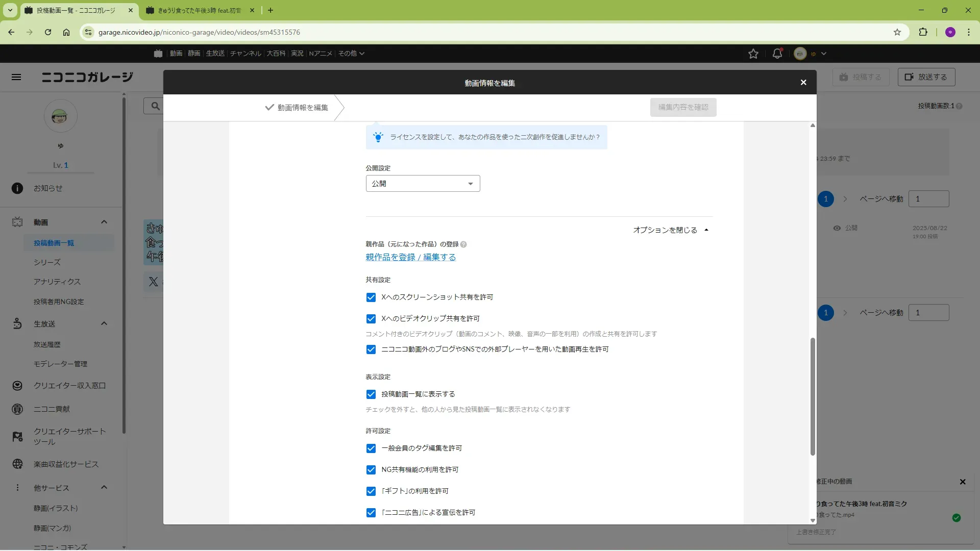Click the help icon next to 親作品の登録

pyautogui.click(x=463, y=244)
